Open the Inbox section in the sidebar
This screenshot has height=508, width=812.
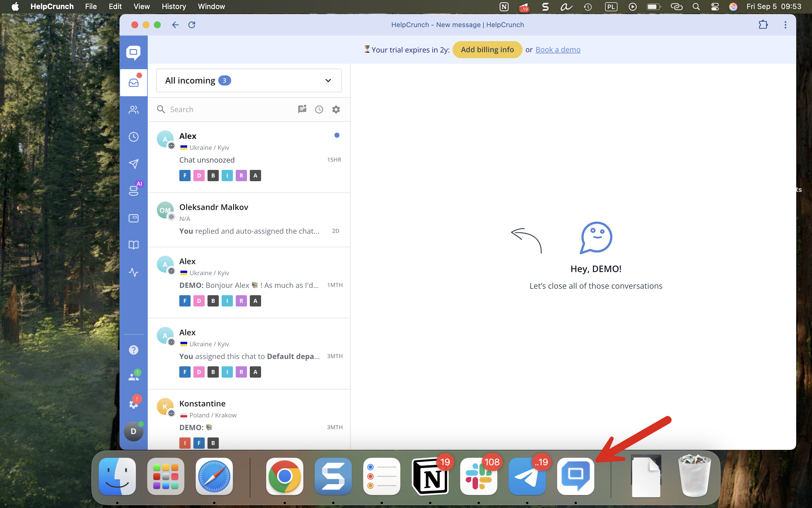click(x=134, y=83)
